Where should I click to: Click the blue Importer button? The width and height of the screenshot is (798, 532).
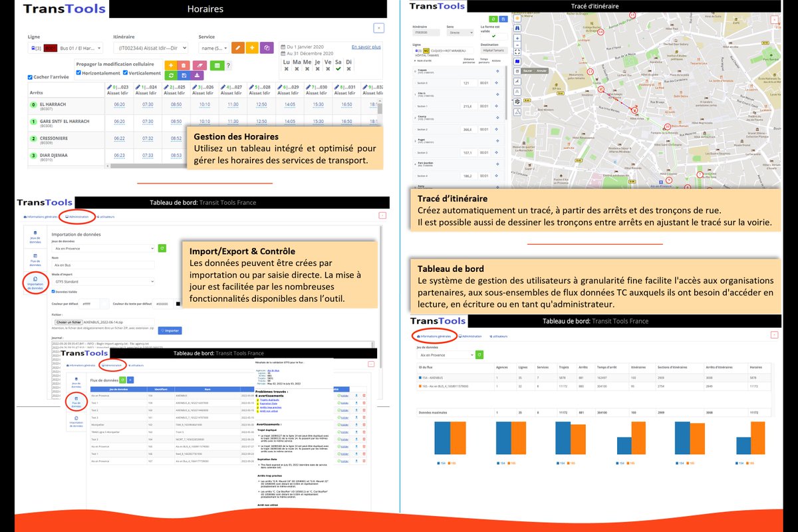pos(170,331)
